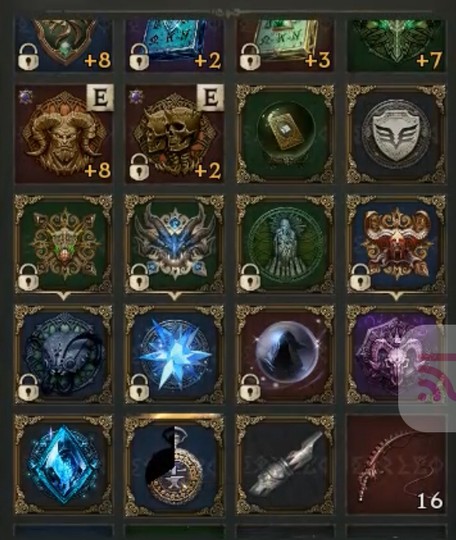Select the green hooded statue medallion
The width and height of the screenshot is (456, 540).
[x=285, y=244]
